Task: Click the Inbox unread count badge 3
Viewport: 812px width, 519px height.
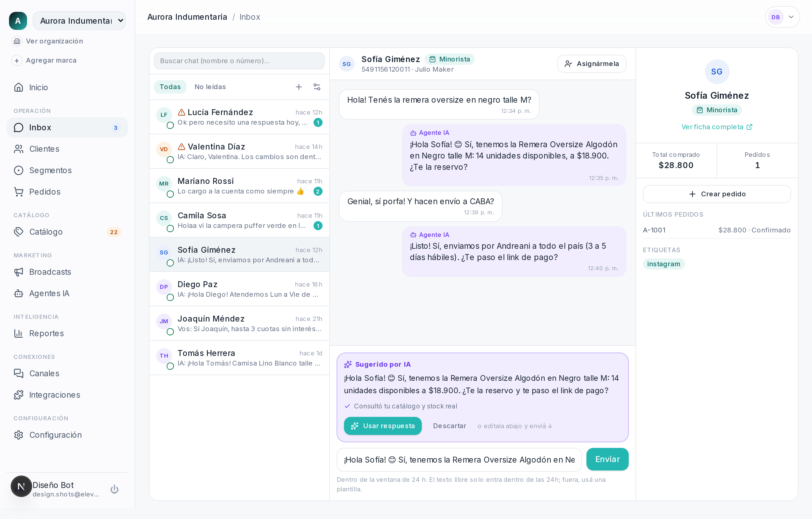Action: 116,128
